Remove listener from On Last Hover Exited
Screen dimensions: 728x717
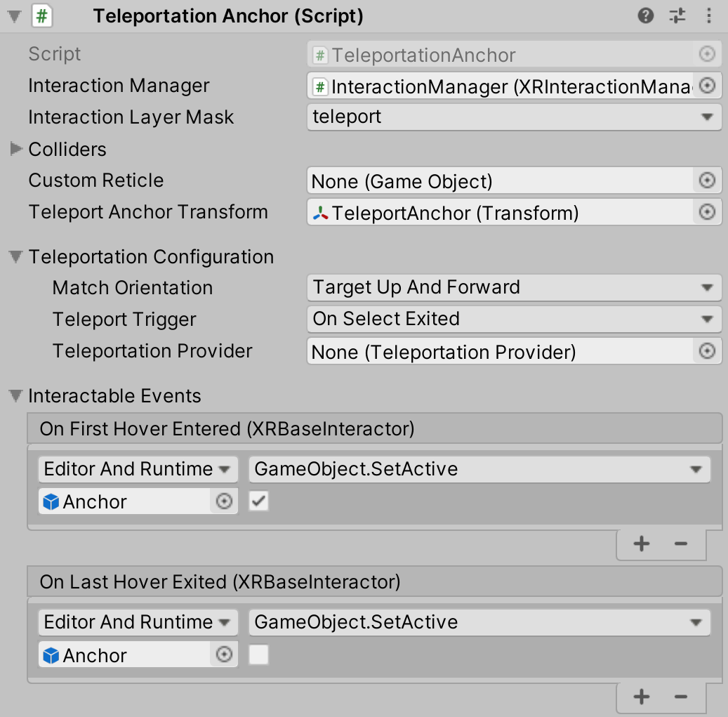tap(680, 697)
